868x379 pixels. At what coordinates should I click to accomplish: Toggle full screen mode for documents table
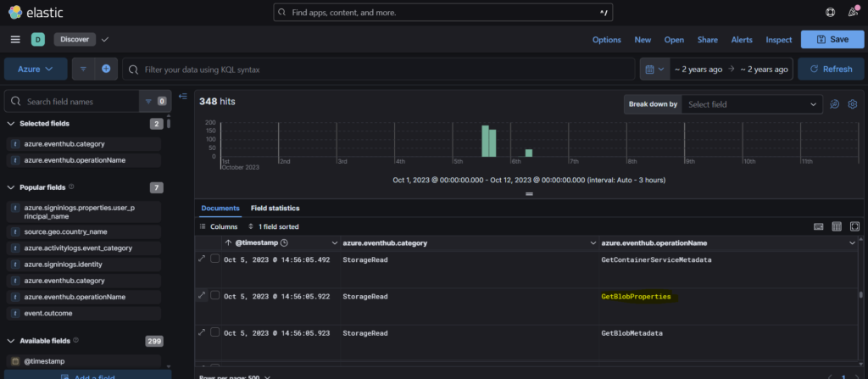(x=854, y=226)
